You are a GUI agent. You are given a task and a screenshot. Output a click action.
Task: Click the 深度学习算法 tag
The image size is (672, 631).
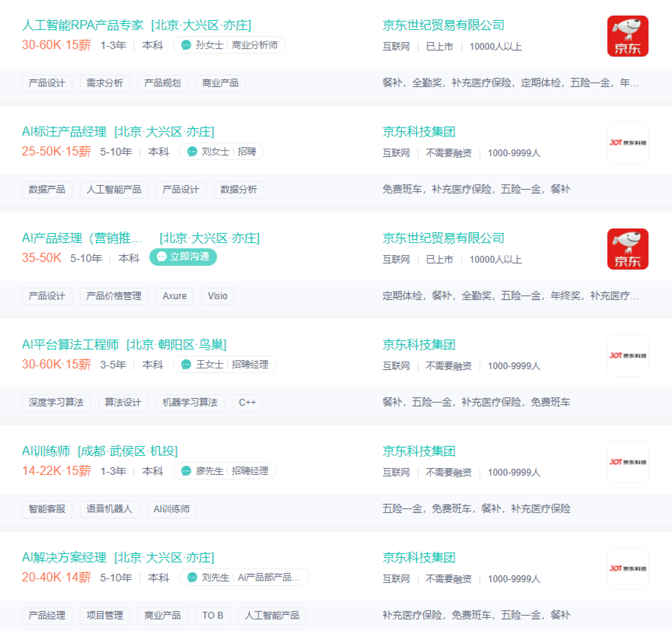(56, 402)
